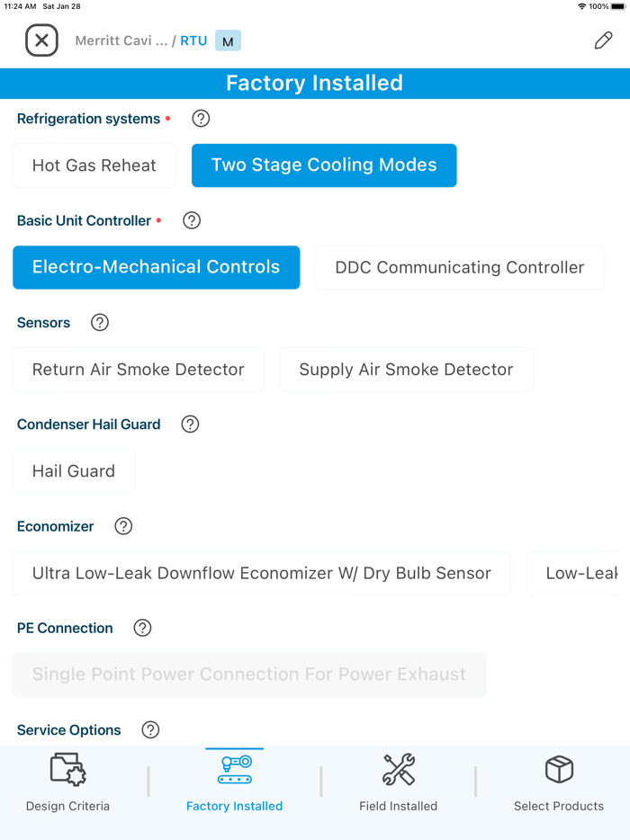Click the M badge next to RTU
The width and height of the screenshot is (630, 840).
[x=227, y=40]
